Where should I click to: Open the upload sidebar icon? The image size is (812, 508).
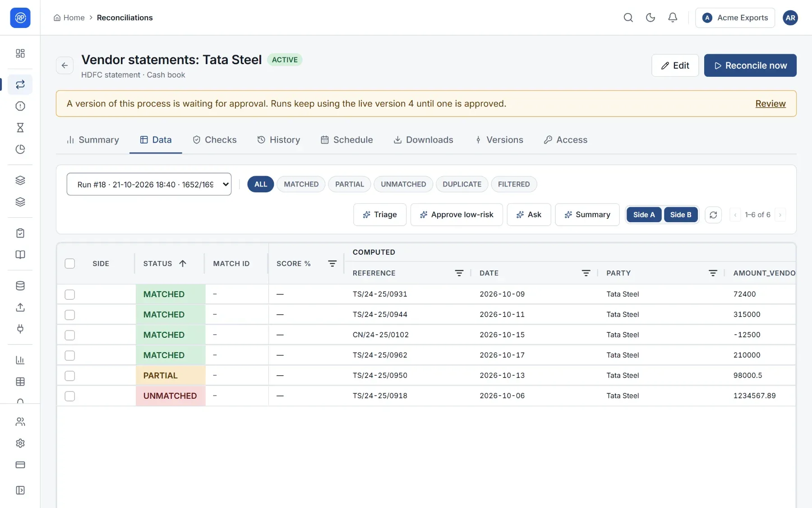pyautogui.click(x=20, y=308)
